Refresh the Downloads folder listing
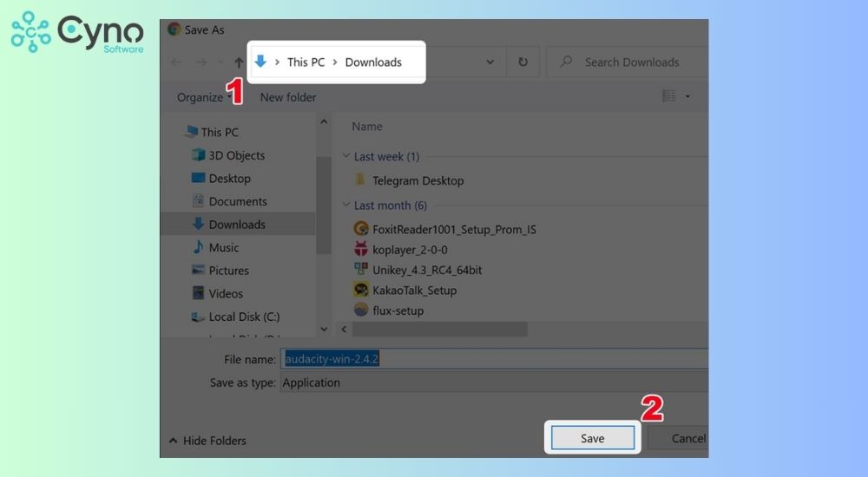Image resolution: width=868 pixels, height=477 pixels. click(523, 62)
